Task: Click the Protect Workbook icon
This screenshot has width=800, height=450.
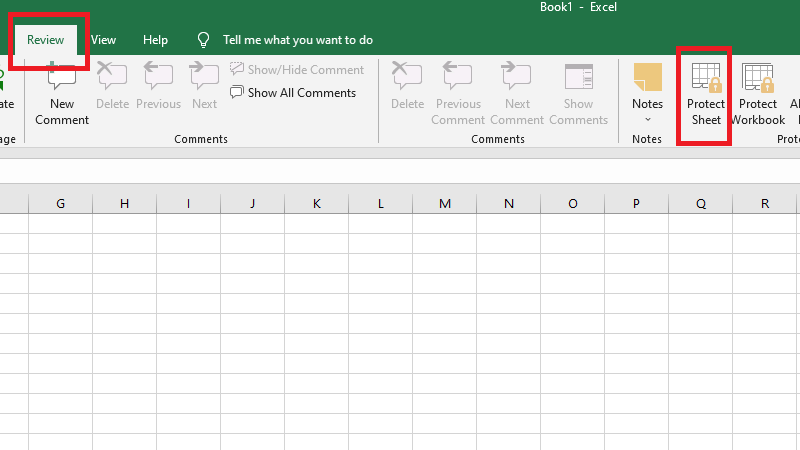Action: point(758,78)
